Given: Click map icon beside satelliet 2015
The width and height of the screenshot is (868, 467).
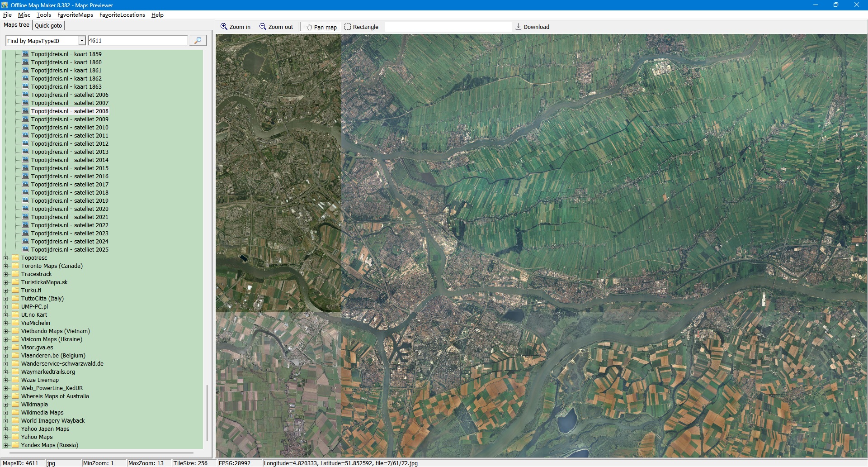Looking at the screenshot, I should 26,168.
